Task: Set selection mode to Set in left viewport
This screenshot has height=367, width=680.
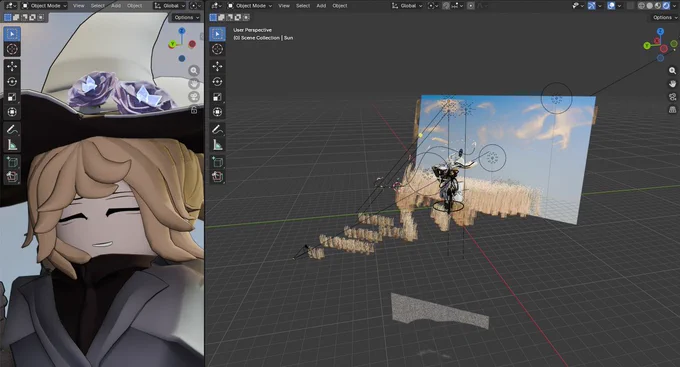Action: pos(7,17)
